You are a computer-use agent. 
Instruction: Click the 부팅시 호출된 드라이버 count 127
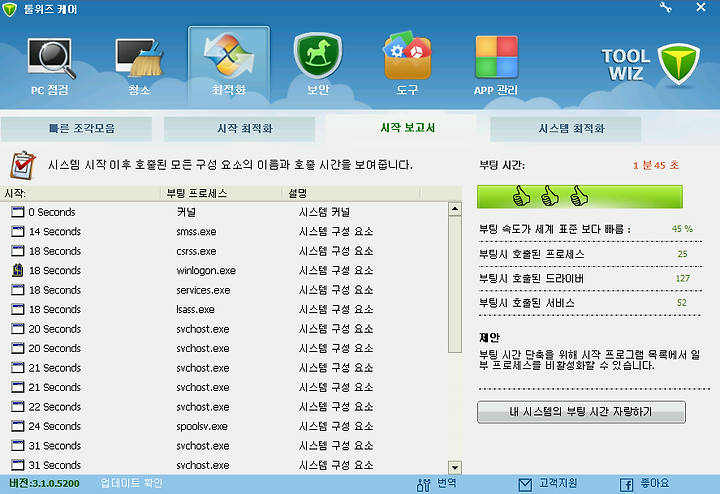[x=682, y=278]
